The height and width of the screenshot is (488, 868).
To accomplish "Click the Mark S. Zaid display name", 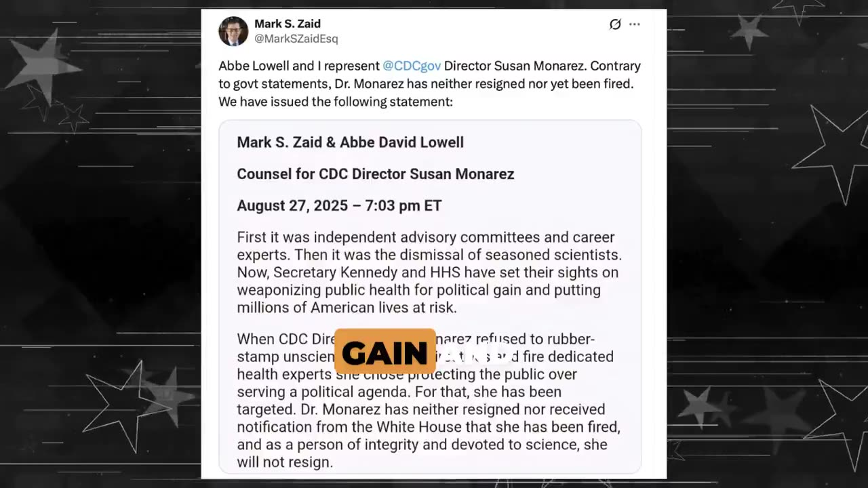I will pyautogui.click(x=288, y=24).
